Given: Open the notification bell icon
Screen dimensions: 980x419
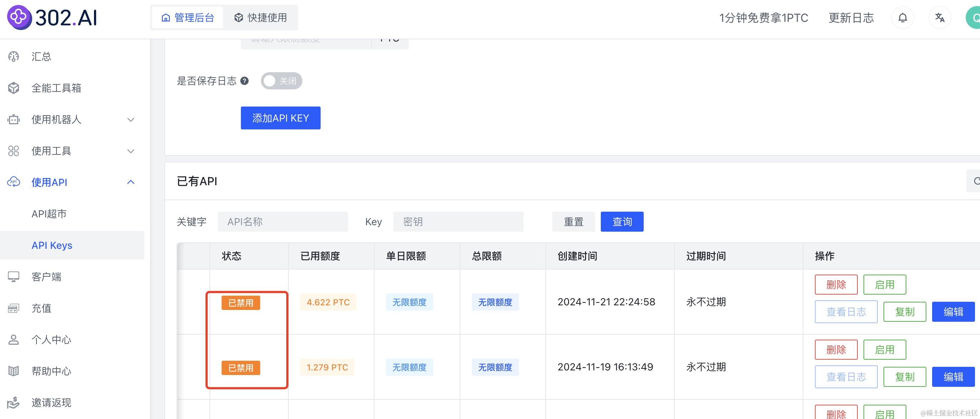Looking at the screenshot, I should [902, 18].
